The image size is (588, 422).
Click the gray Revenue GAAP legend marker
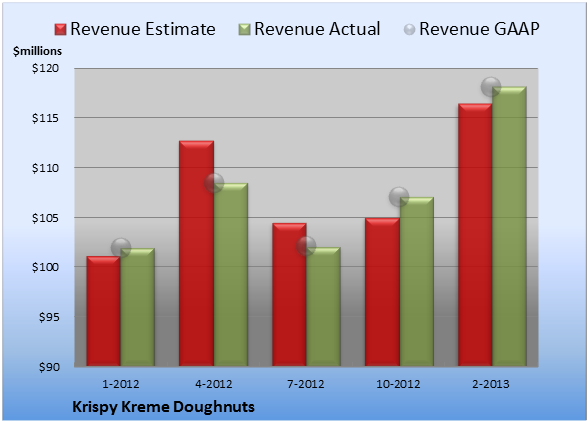pos(409,29)
